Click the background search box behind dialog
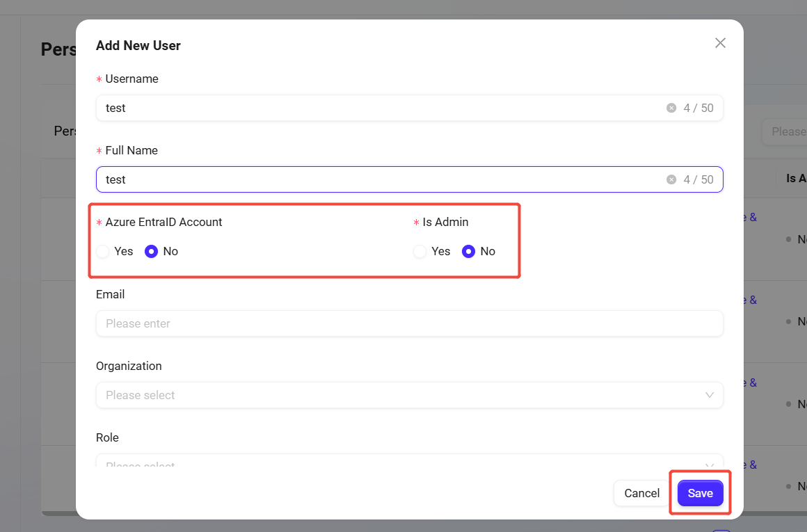This screenshot has width=807, height=532. (x=786, y=131)
